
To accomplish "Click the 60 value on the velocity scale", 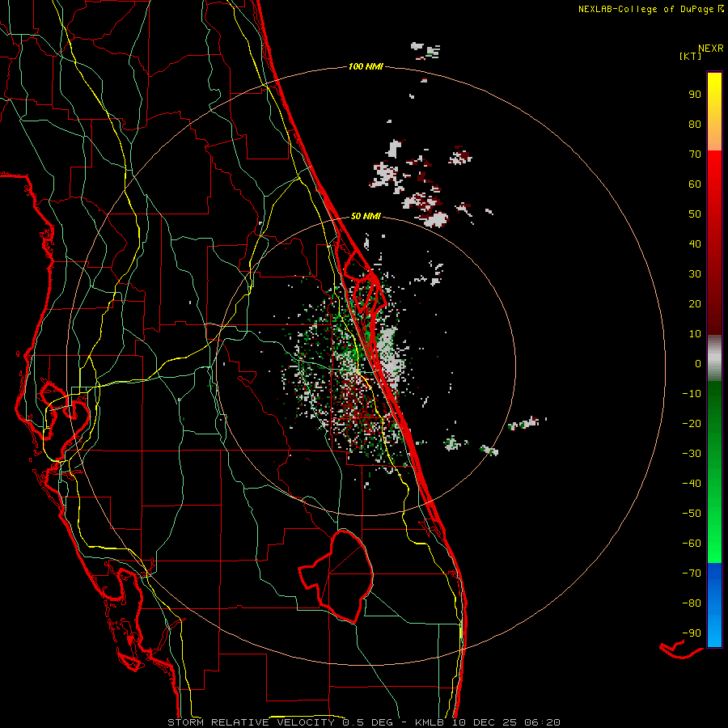I will [695, 184].
